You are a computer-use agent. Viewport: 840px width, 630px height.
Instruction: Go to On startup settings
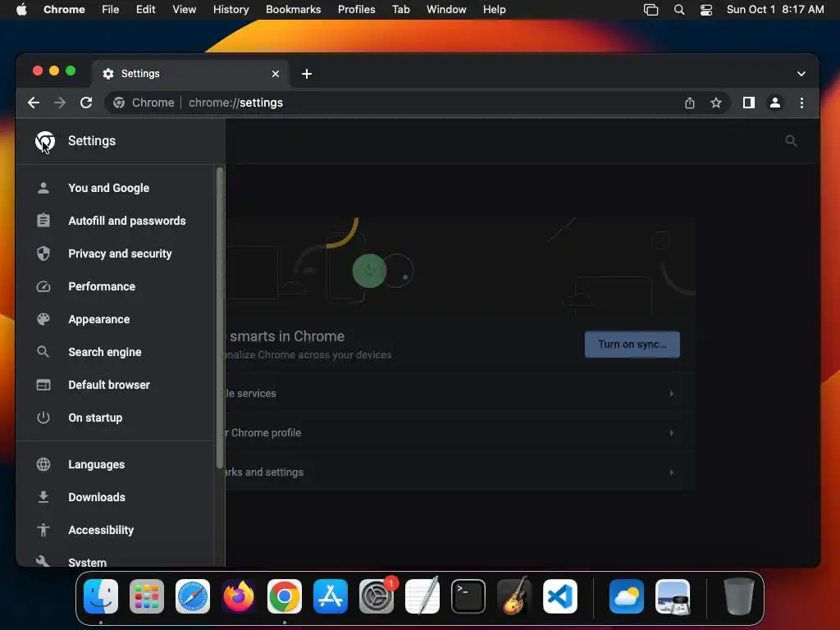coord(95,418)
